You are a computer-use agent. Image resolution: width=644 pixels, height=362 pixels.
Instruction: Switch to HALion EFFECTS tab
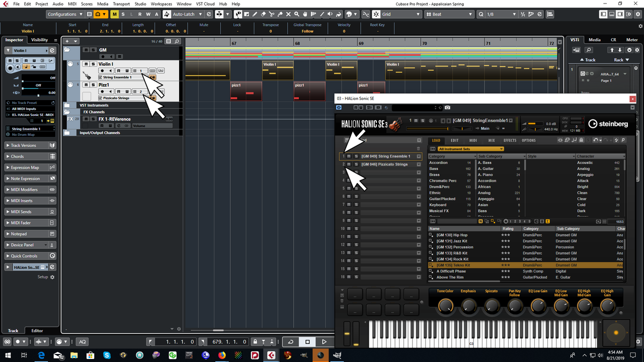[510, 140]
